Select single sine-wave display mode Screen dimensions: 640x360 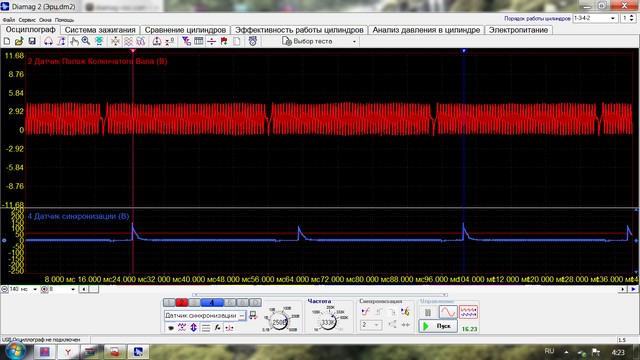pyautogui.click(x=448, y=312)
